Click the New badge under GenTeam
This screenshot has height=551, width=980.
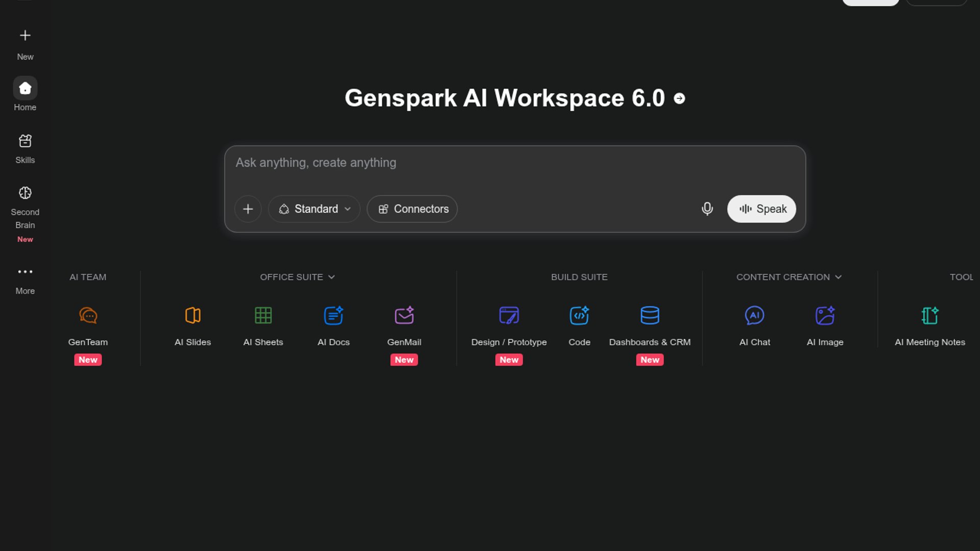tap(88, 360)
